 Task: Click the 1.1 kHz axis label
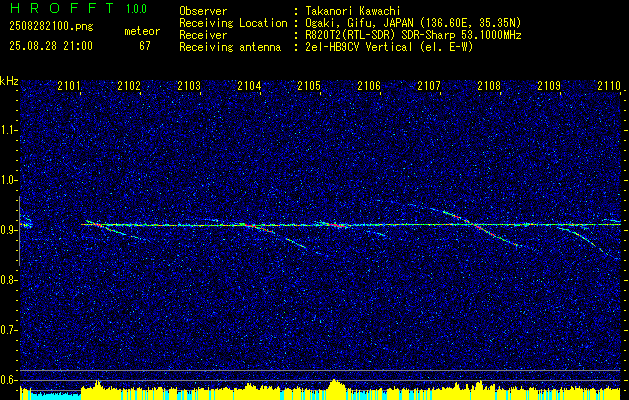tap(9, 130)
